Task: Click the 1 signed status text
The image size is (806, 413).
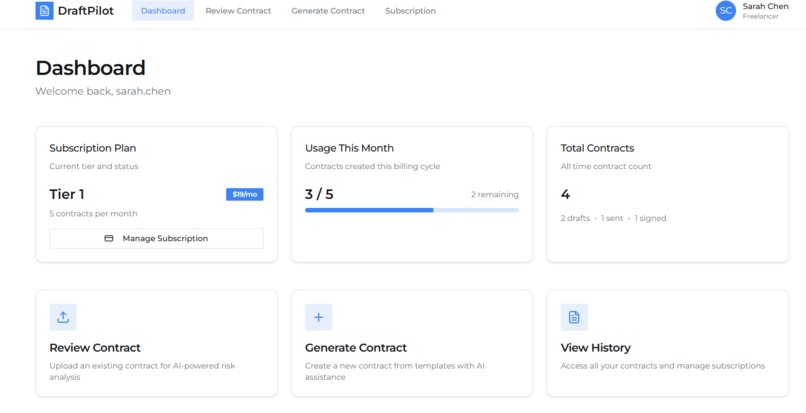Action: point(650,218)
